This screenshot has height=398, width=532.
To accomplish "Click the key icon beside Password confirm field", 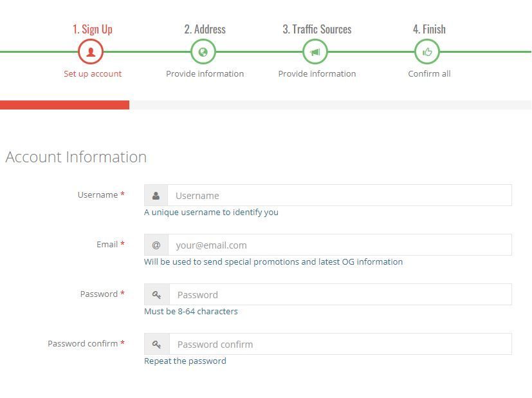I will point(156,345).
